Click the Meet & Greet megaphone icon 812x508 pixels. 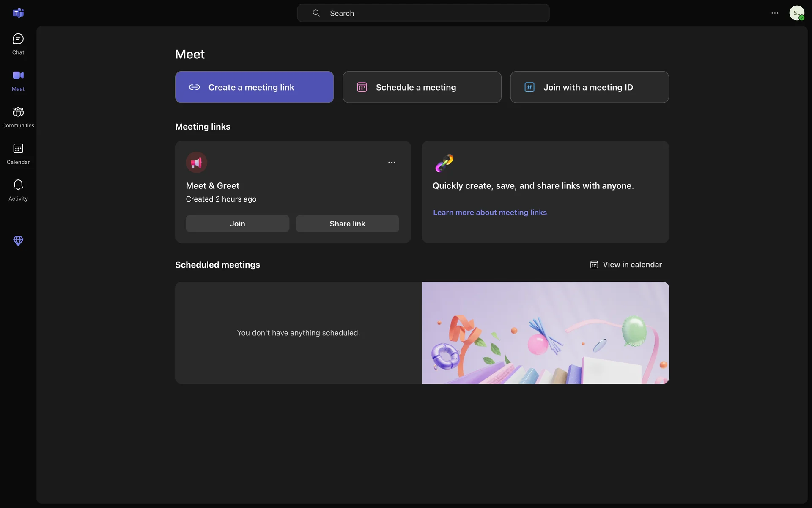pos(196,163)
